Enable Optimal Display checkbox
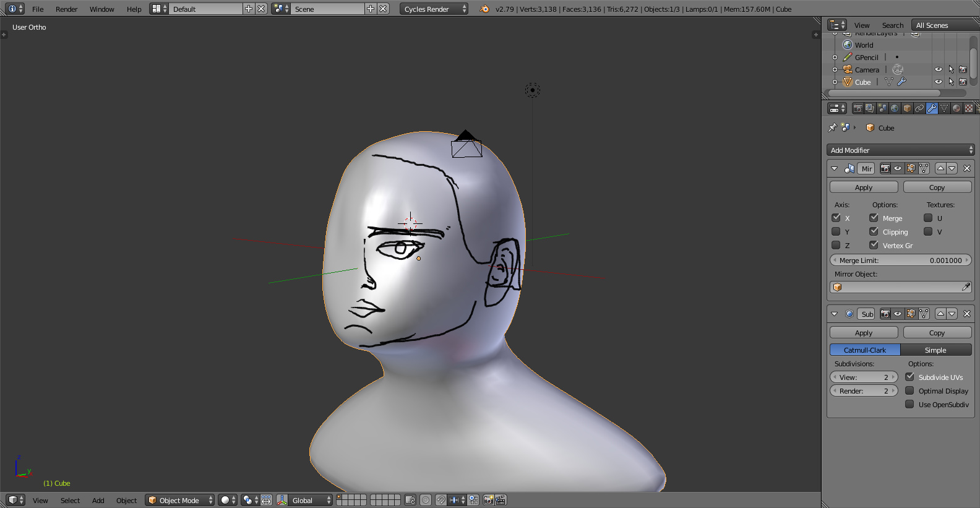 909,390
